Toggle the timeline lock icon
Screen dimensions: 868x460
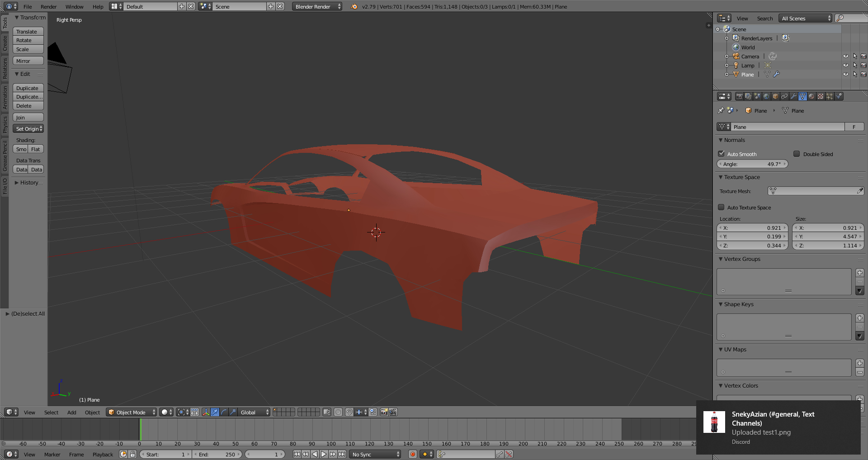click(132, 454)
